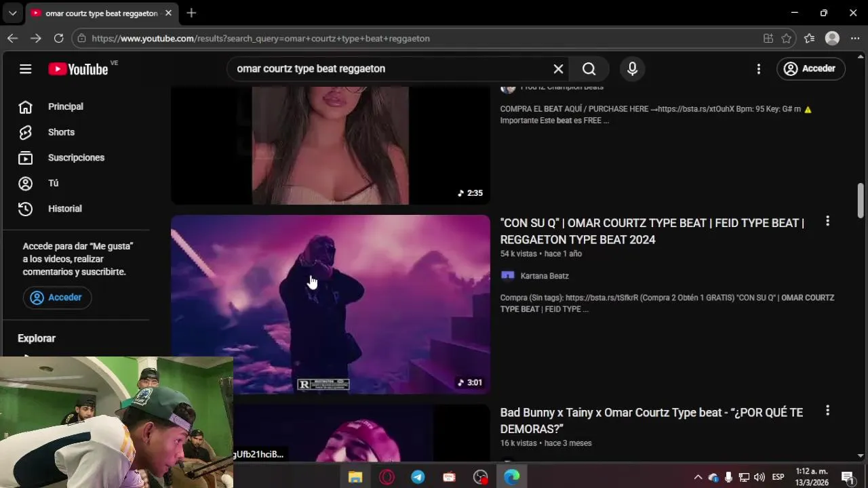This screenshot has width=868, height=488.
Task: Open the Bad Bunny x Tainy video title
Action: click(x=651, y=421)
